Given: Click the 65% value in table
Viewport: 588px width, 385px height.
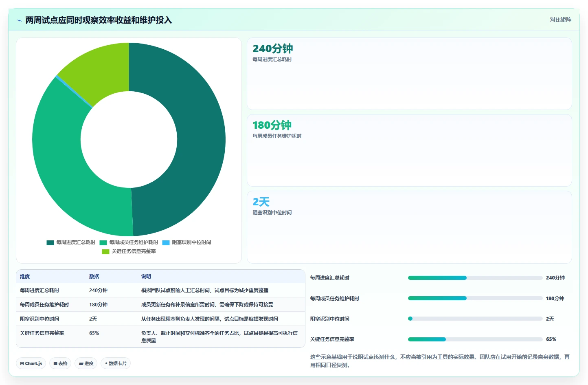Looking at the screenshot, I should pos(94,333).
